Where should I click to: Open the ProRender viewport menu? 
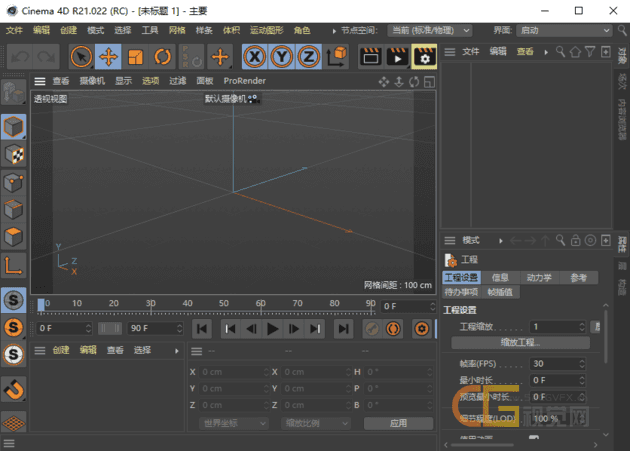[244, 81]
